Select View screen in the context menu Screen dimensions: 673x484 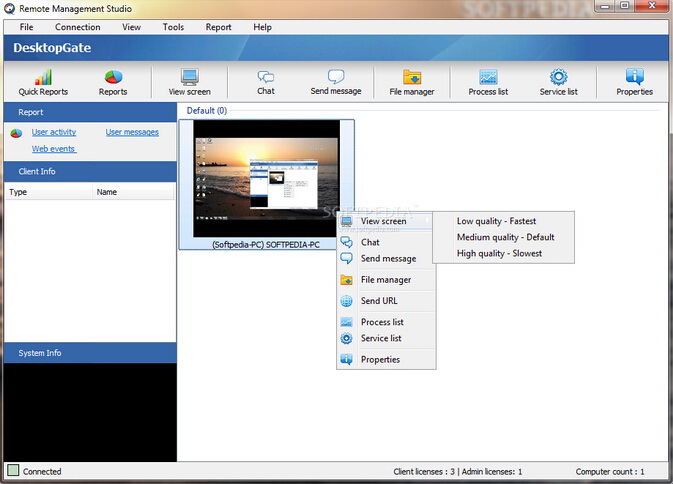click(x=386, y=221)
